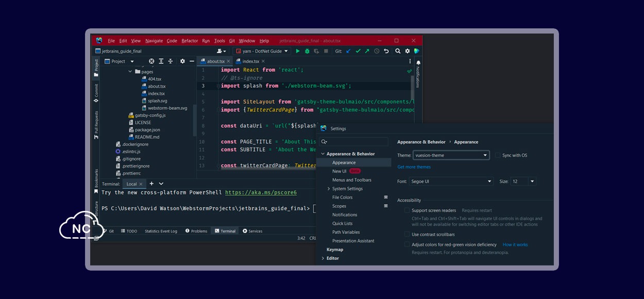Open the Font dropdown showing Segoe UI
The image size is (644, 299).
point(451,181)
